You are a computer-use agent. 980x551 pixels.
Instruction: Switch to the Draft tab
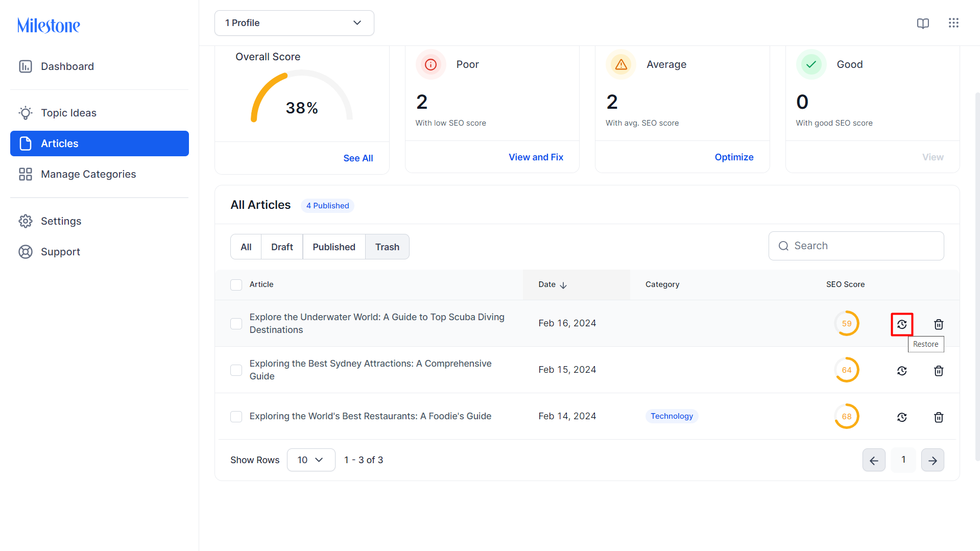point(282,247)
